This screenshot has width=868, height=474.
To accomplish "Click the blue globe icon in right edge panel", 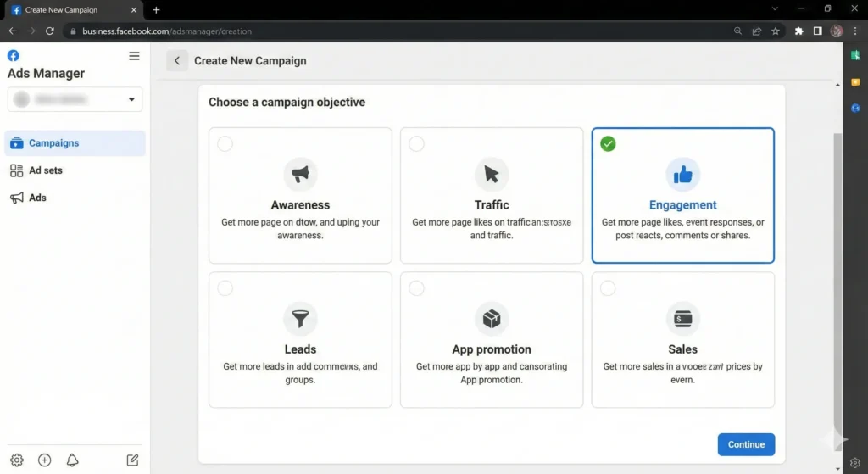I will coord(855,108).
